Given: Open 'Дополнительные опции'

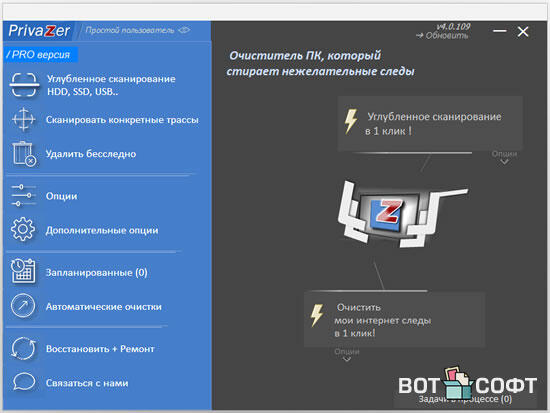Looking at the screenshot, I should (x=102, y=231).
